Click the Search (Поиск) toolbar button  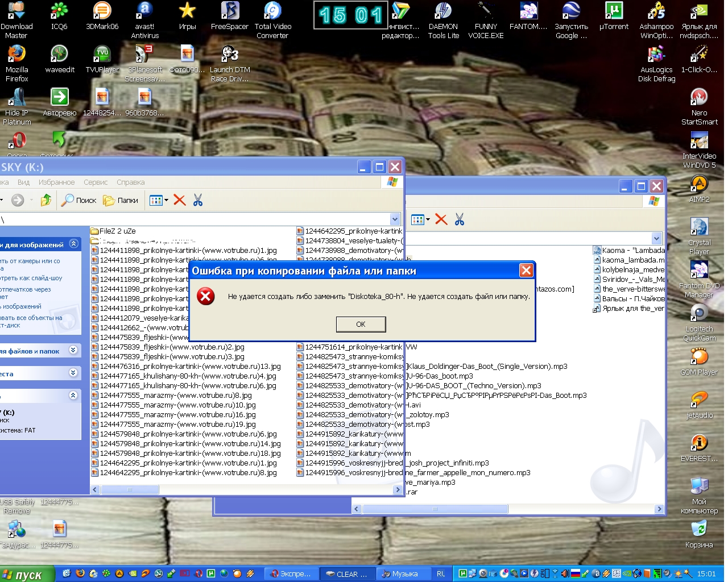tap(79, 200)
